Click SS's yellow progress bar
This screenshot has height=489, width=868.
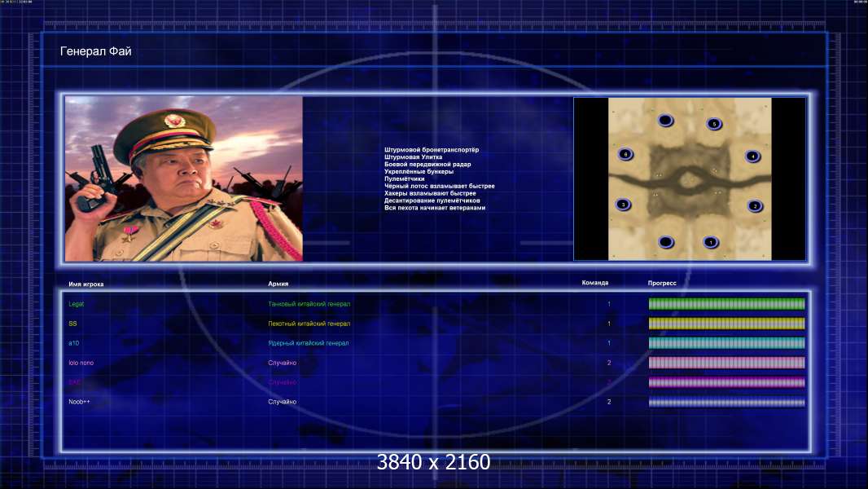[x=726, y=324]
